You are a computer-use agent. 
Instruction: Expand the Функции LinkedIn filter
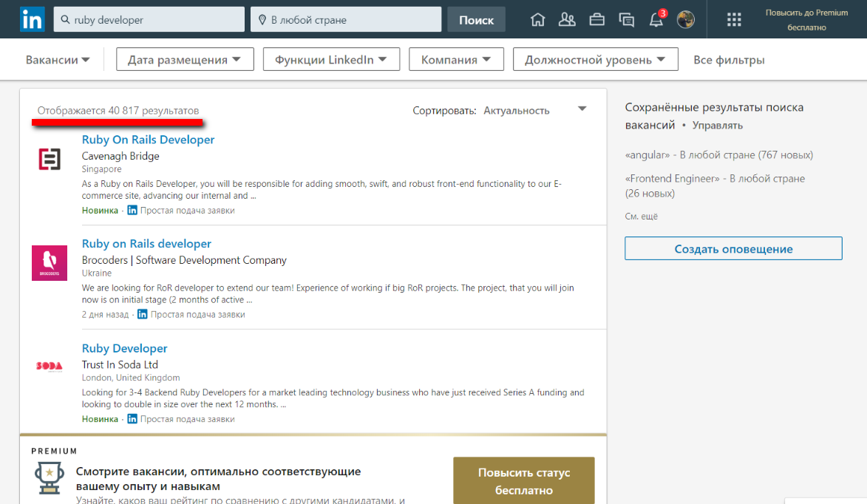coord(331,59)
